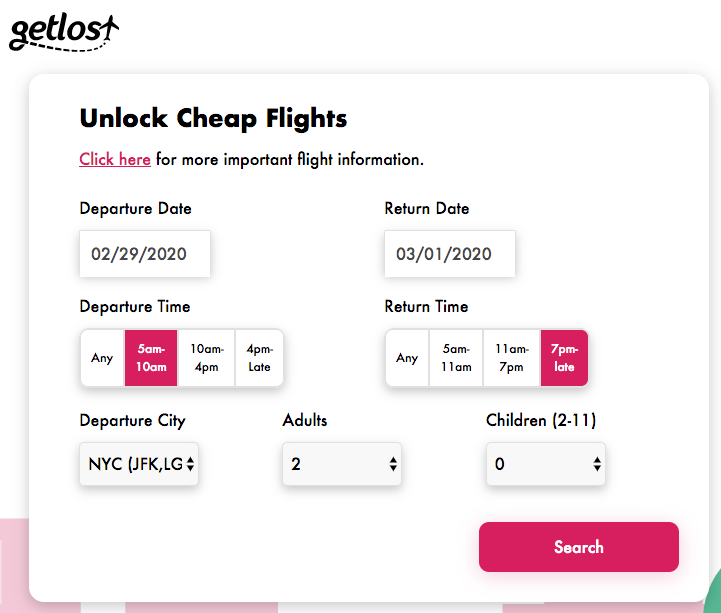The image size is (721, 613).
Task: Click the Departure Date label
Action: point(135,209)
